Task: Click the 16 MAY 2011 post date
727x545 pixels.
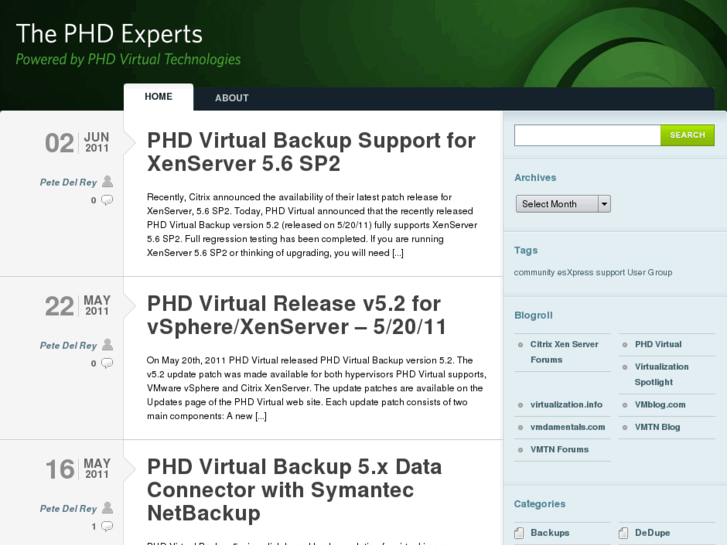Action: pyautogui.click(x=77, y=469)
